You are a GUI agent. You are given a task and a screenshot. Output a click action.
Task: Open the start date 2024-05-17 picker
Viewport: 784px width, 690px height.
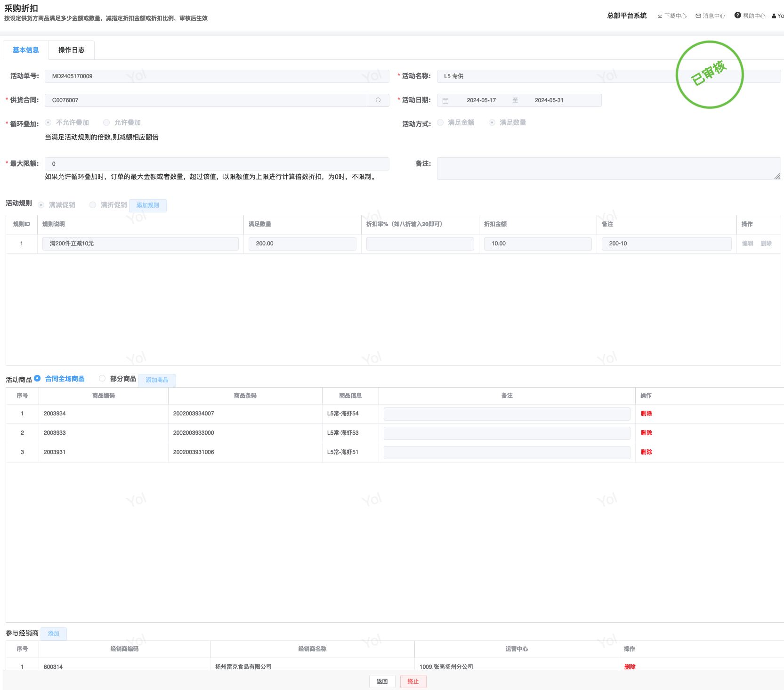point(481,100)
